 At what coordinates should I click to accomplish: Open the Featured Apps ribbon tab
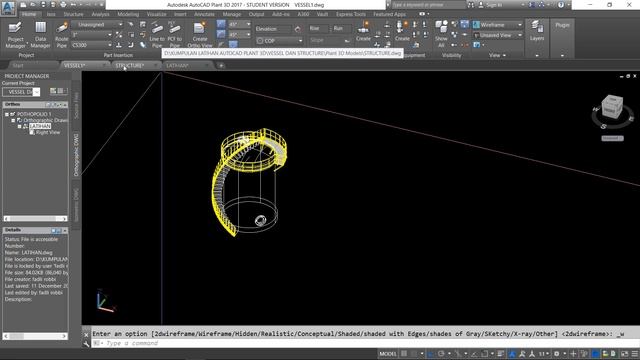point(389,14)
